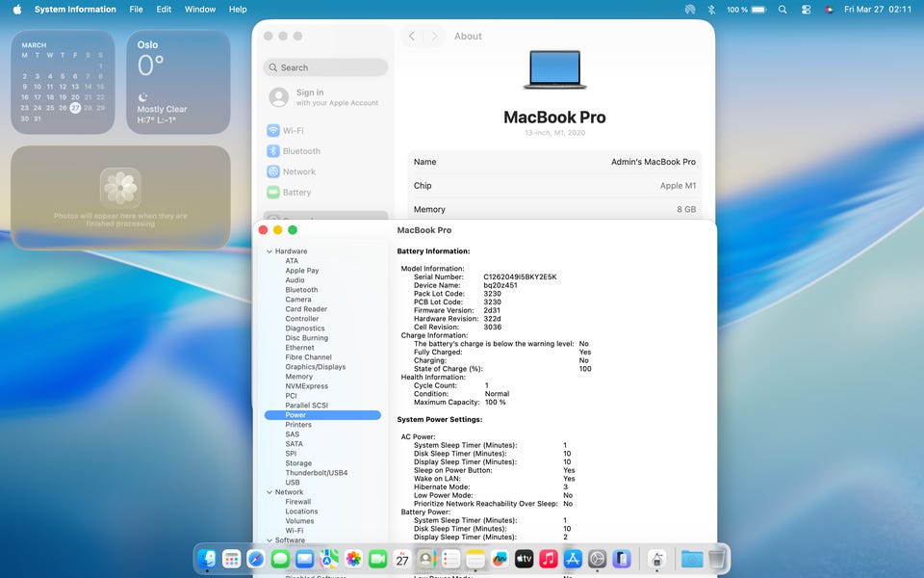Viewport: 924px width, 578px height.
Task: Click the forward arrow in System Settings
Action: coord(434,36)
